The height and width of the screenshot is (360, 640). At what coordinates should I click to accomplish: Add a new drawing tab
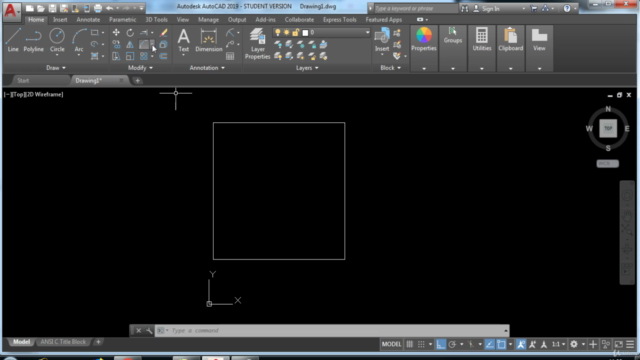(x=138, y=80)
